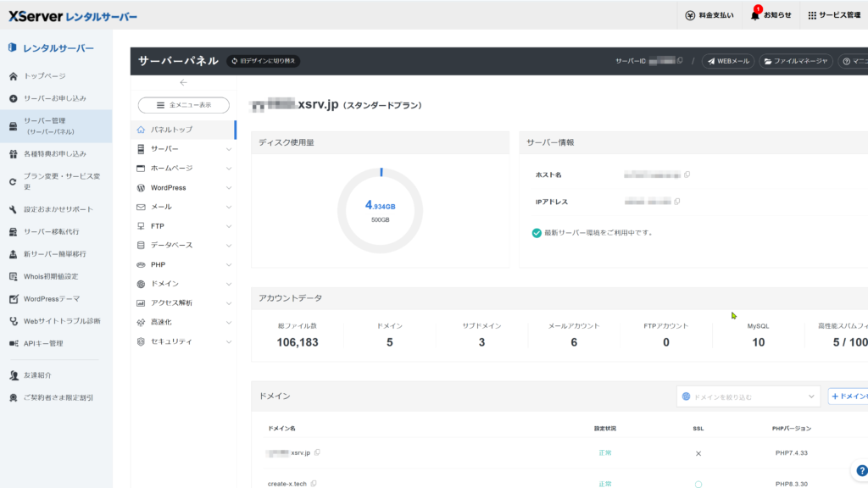Image resolution: width=868 pixels, height=488 pixels.
Task: Switch to old design button
Action: pyautogui.click(x=264, y=61)
